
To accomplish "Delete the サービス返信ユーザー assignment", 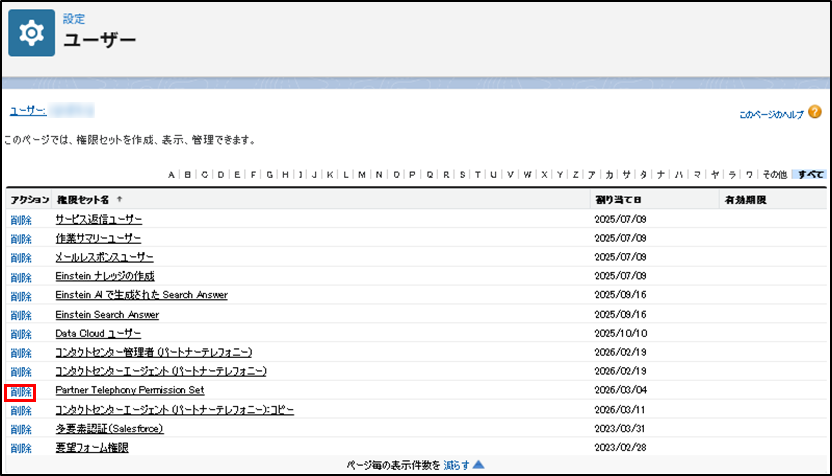I will (x=21, y=220).
